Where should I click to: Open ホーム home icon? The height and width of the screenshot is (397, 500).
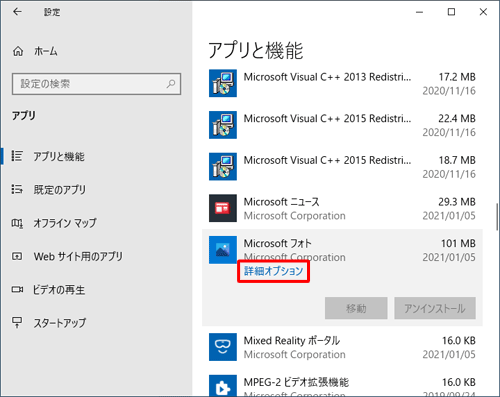(x=18, y=51)
